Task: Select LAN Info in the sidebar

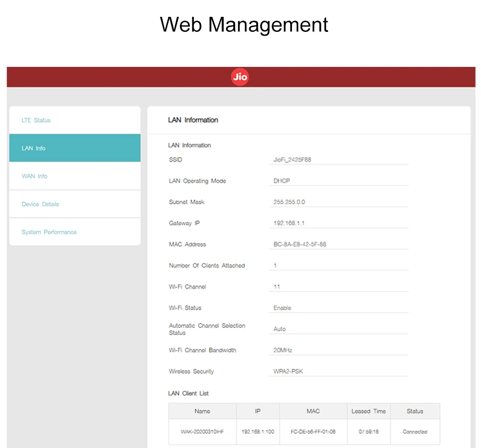Action: click(x=75, y=148)
